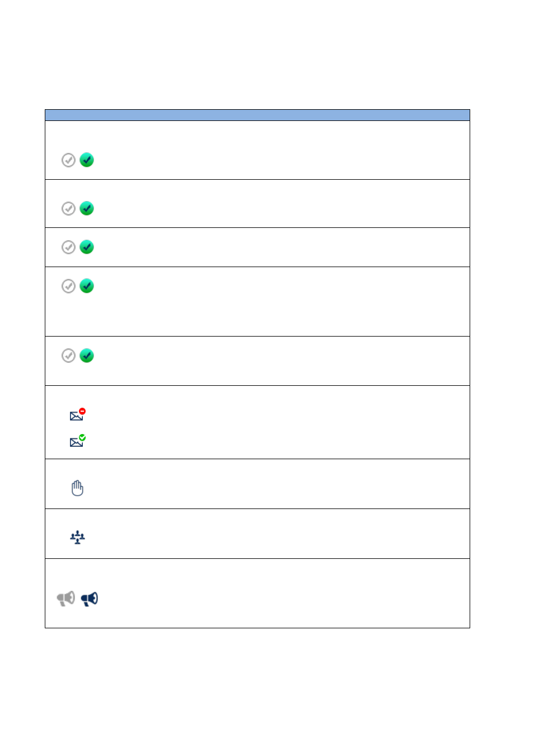Toggle the gray checkmark in the fifth row

68,356
